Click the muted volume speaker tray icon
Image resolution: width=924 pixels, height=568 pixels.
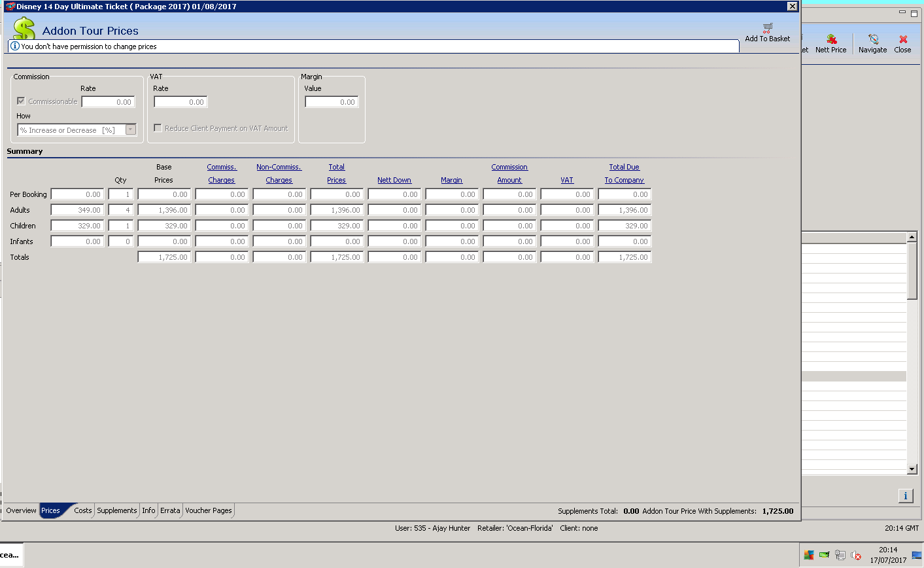tap(856, 556)
